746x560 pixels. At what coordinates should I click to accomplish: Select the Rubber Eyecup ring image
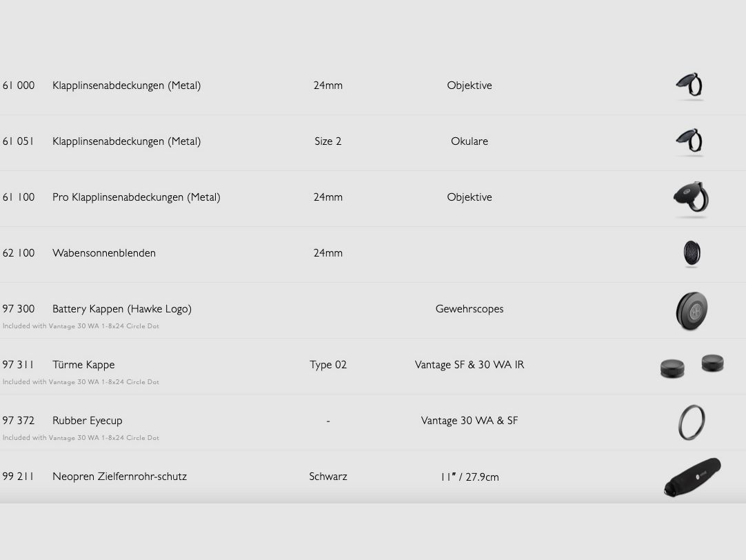691,422
